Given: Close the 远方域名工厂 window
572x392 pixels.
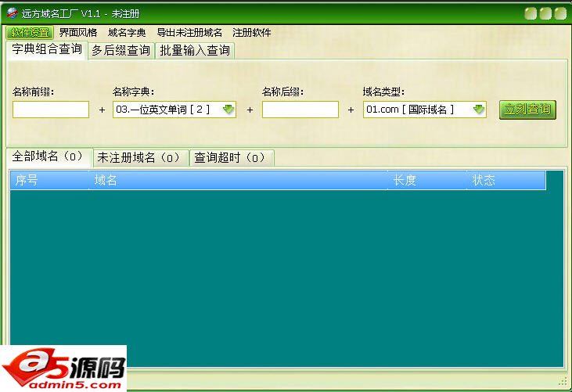Looking at the screenshot, I should [x=560, y=14].
